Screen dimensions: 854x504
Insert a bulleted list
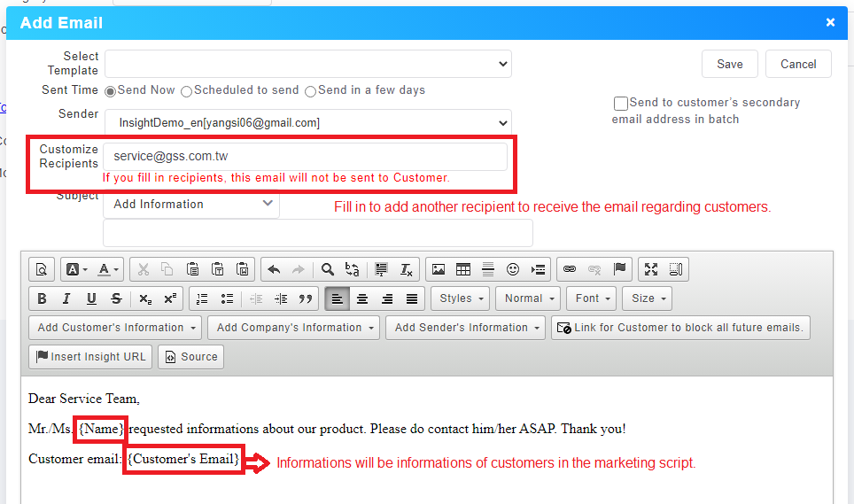click(x=227, y=299)
